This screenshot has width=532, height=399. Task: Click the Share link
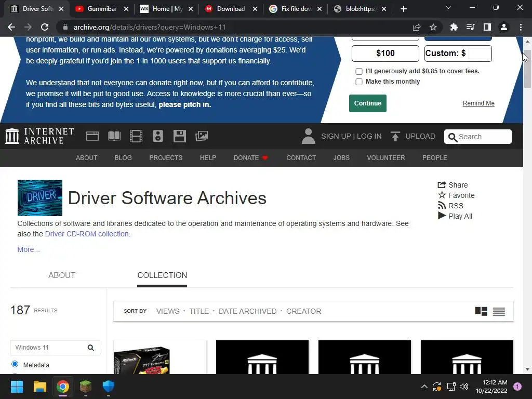453,185
